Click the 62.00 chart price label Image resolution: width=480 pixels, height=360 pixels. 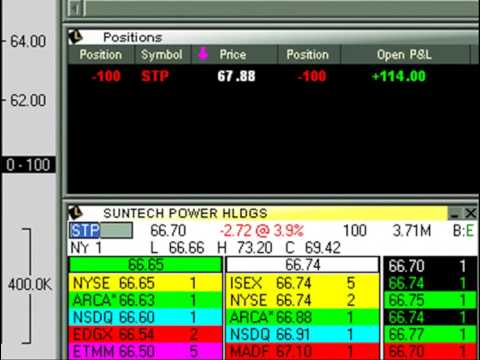(x=28, y=100)
